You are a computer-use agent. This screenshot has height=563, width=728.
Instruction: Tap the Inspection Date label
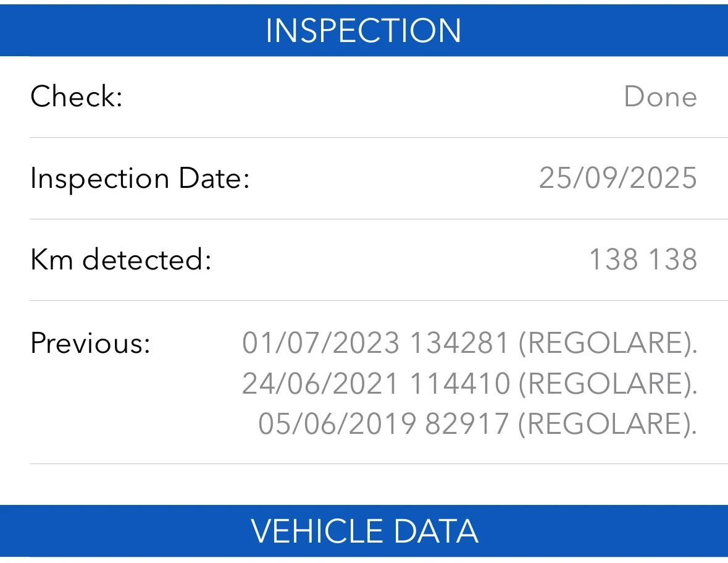tap(140, 179)
